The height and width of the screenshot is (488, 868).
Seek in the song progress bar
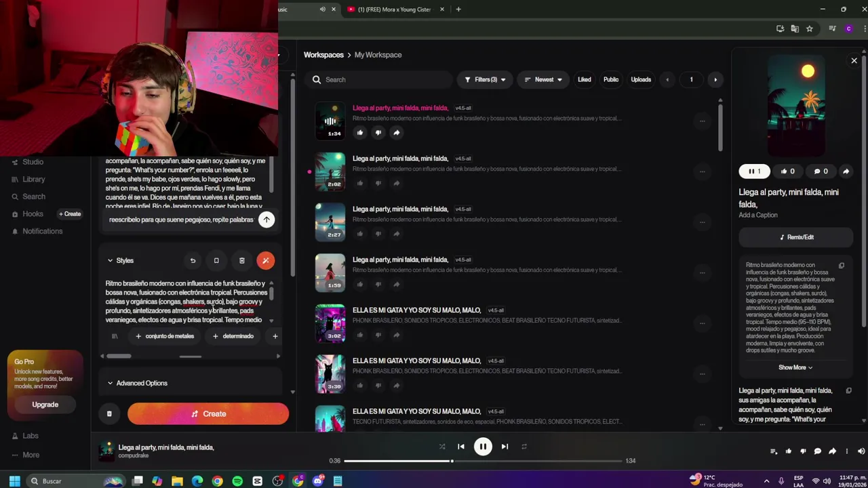pyautogui.click(x=483, y=461)
